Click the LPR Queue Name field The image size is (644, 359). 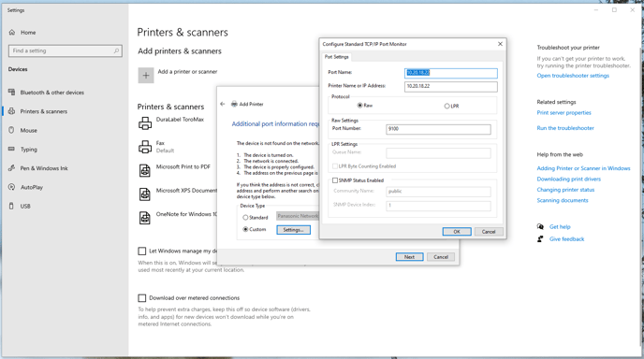(x=438, y=153)
